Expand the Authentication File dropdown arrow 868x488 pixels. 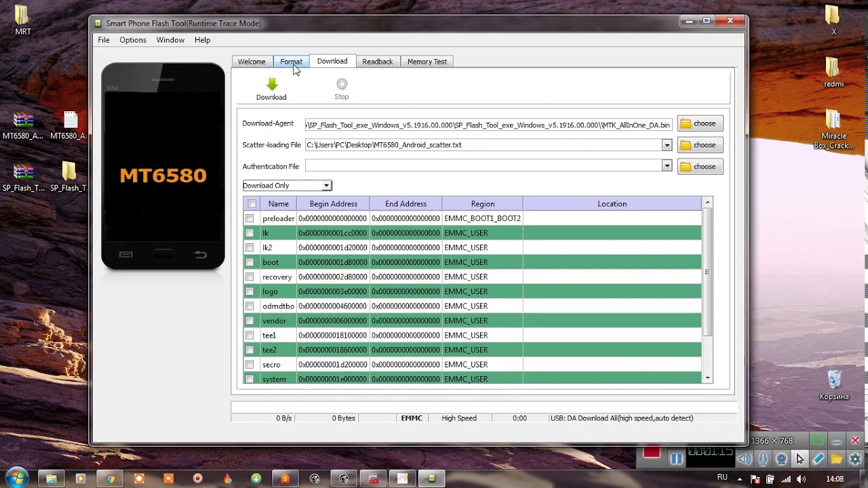[667, 166]
